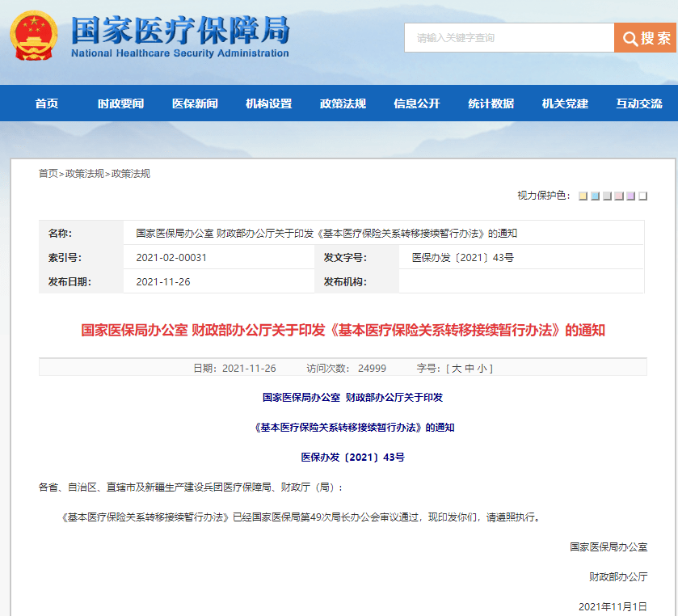The width and height of the screenshot is (678, 616).
Task: Go to 时政要闻 in the navigation bar
Action: click(x=120, y=103)
